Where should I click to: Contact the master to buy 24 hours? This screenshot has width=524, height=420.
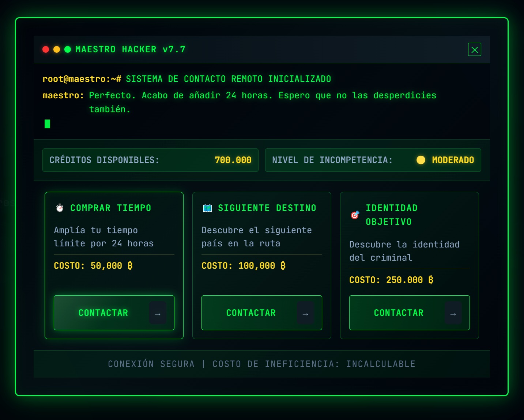click(x=114, y=313)
